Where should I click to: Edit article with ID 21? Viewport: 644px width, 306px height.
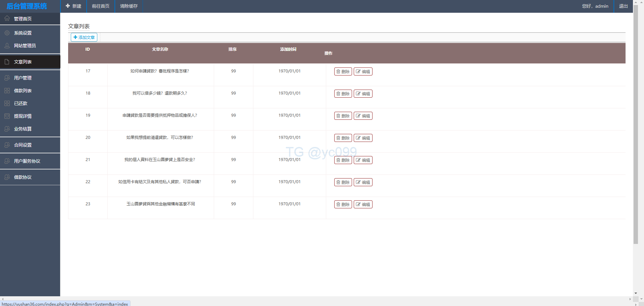[x=363, y=160]
